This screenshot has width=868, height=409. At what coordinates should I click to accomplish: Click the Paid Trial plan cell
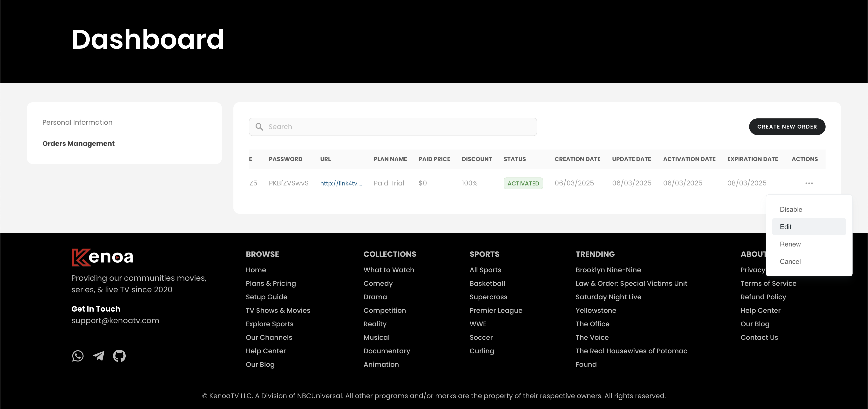[389, 183]
